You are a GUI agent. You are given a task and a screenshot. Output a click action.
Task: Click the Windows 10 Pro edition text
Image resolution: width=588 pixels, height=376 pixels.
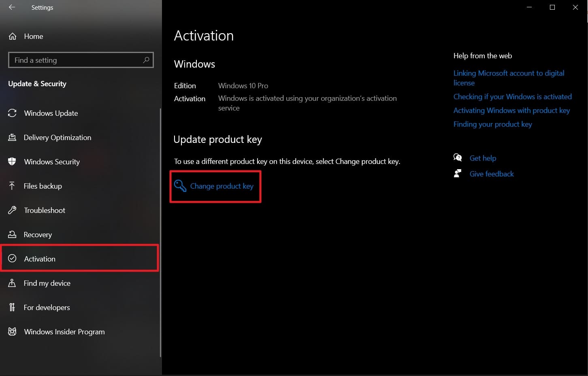[x=243, y=85]
